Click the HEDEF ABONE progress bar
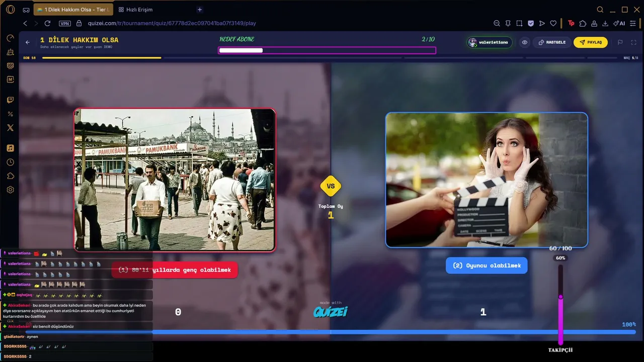This screenshot has height=362, width=644. click(x=327, y=50)
